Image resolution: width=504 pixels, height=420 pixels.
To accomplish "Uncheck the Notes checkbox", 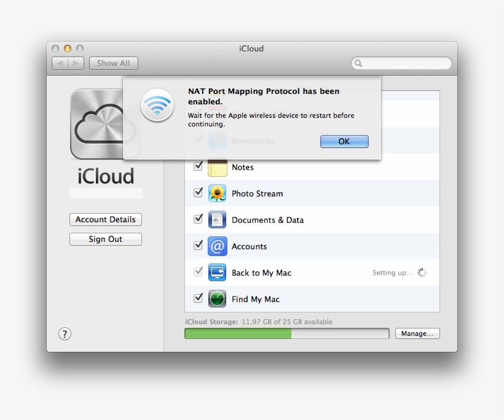I will coord(198,166).
